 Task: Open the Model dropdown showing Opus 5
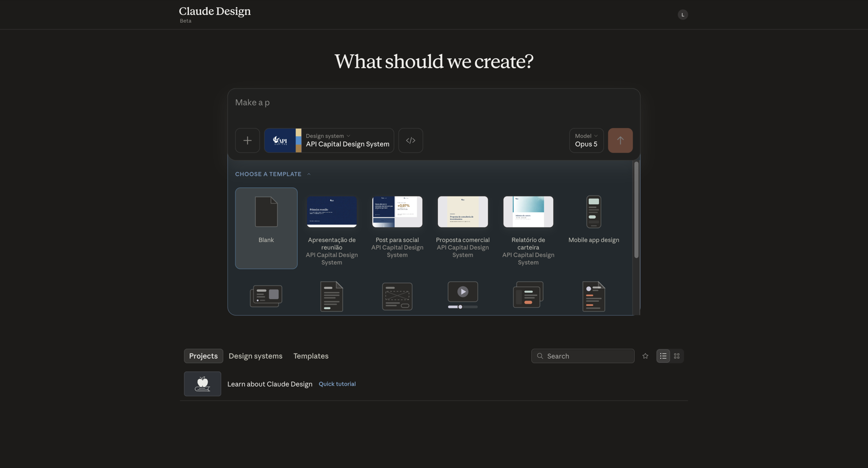(x=586, y=141)
